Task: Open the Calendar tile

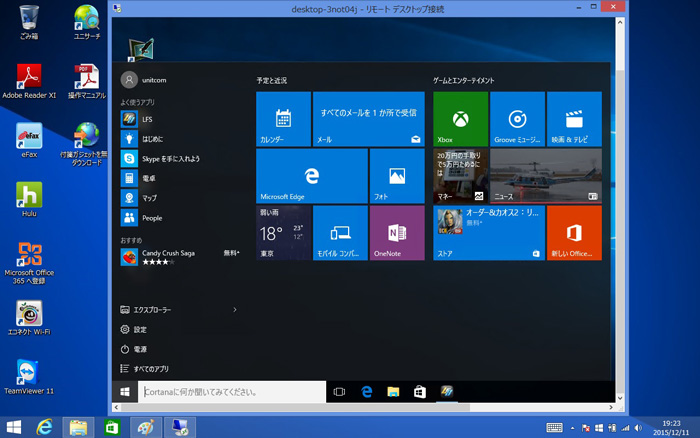Action: (x=283, y=119)
